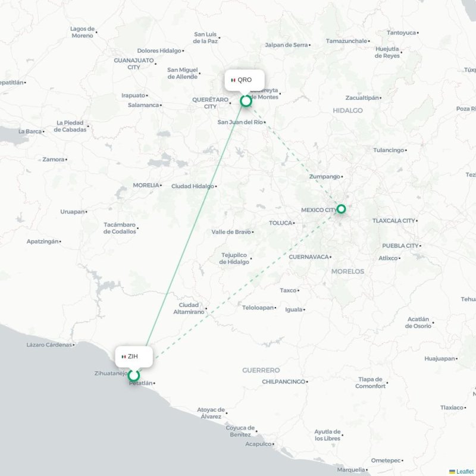Click the GUANAJUATO CITY label

click(x=134, y=64)
